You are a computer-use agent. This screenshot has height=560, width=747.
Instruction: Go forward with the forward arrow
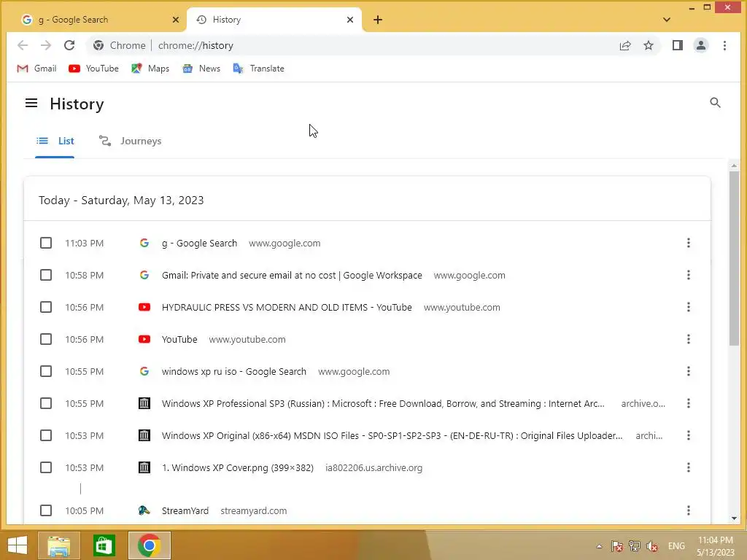(46, 45)
